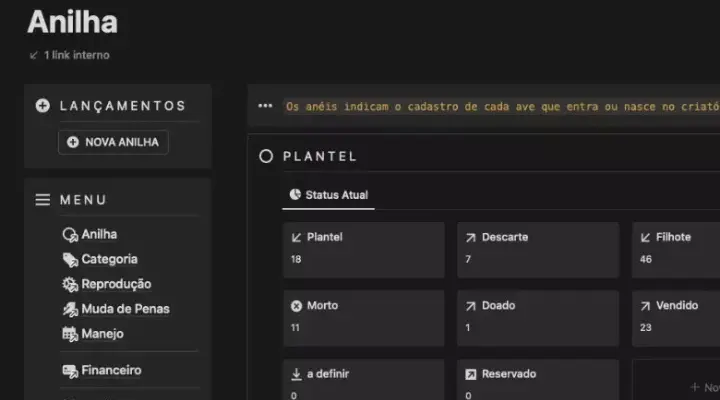Go to Categoria in the sidebar menu
This screenshot has height=400, width=720.
click(x=109, y=259)
